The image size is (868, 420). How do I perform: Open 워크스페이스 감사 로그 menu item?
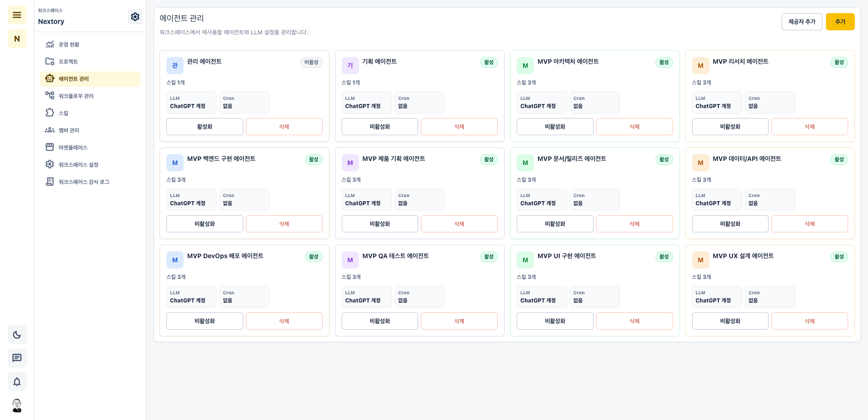pos(90,182)
